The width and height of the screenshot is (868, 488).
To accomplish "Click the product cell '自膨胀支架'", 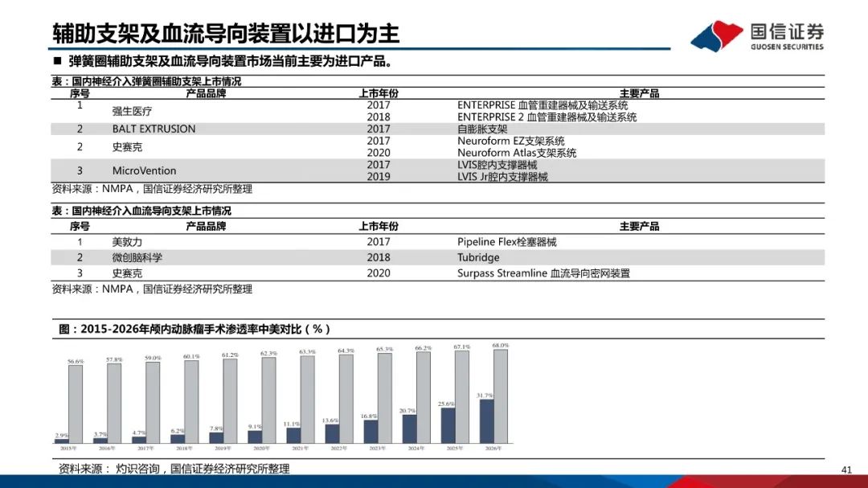I will [482, 129].
